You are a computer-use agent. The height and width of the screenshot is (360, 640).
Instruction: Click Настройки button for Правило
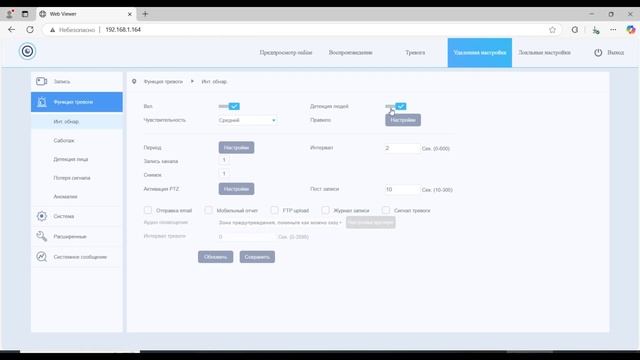(x=403, y=120)
